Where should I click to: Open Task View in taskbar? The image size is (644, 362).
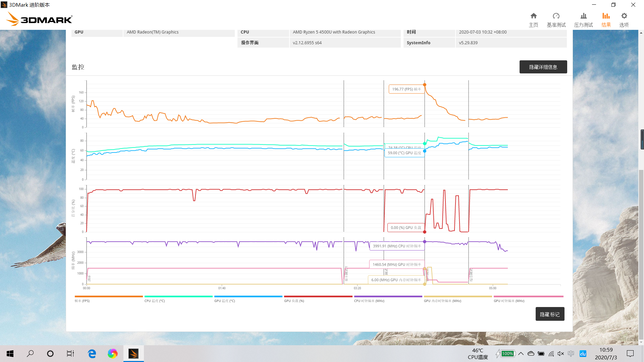coord(70,354)
